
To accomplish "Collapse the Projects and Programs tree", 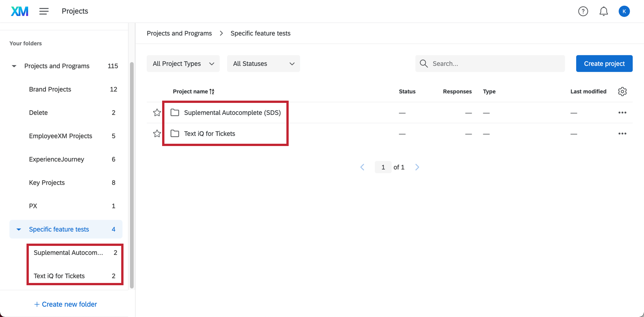I will [x=14, y=66].
